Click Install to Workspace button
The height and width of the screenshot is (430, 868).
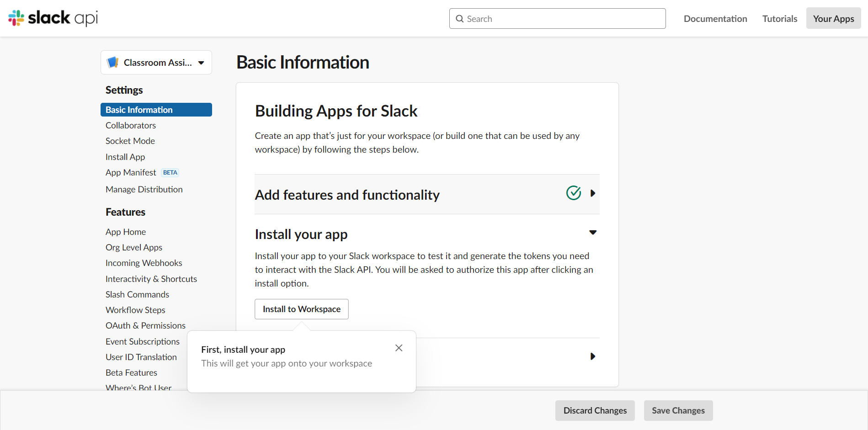click(301, 309)
